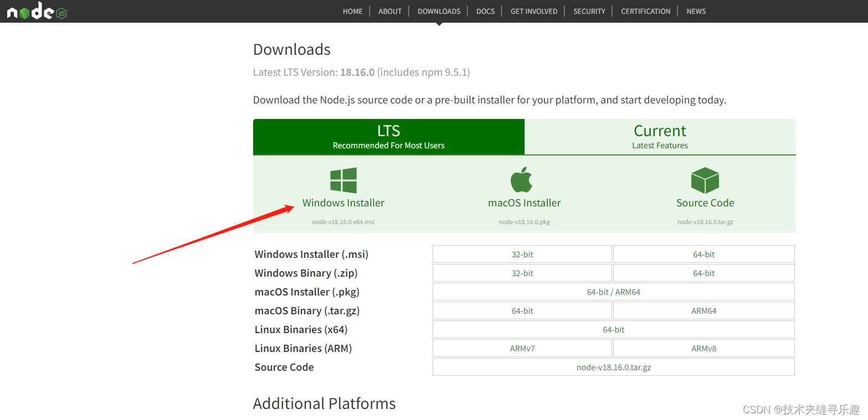
Task: Click the macOS Installer (.pkg) row label
Action: pos(307,292)
